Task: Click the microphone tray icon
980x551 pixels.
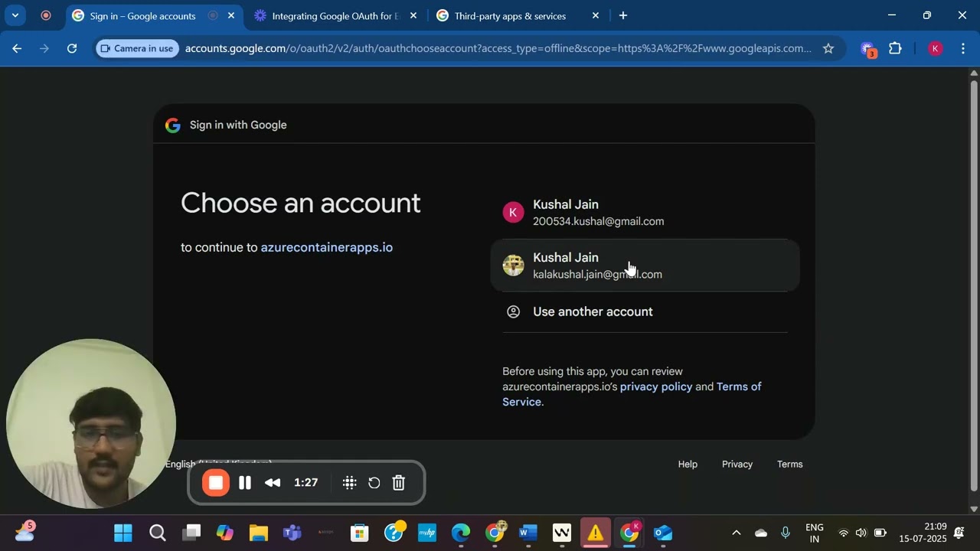Action: pyautogui.click(x=786, y=533)
